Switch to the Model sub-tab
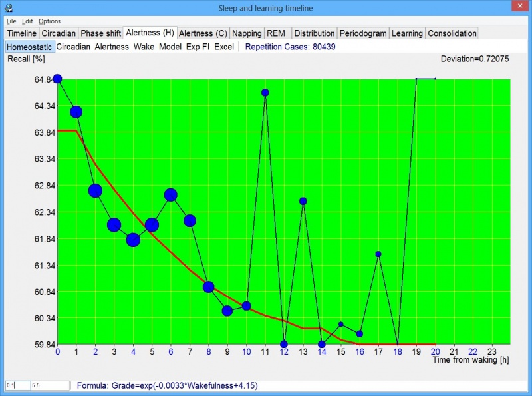The height and width of the screenshot is (396, 532). point(170,47)
